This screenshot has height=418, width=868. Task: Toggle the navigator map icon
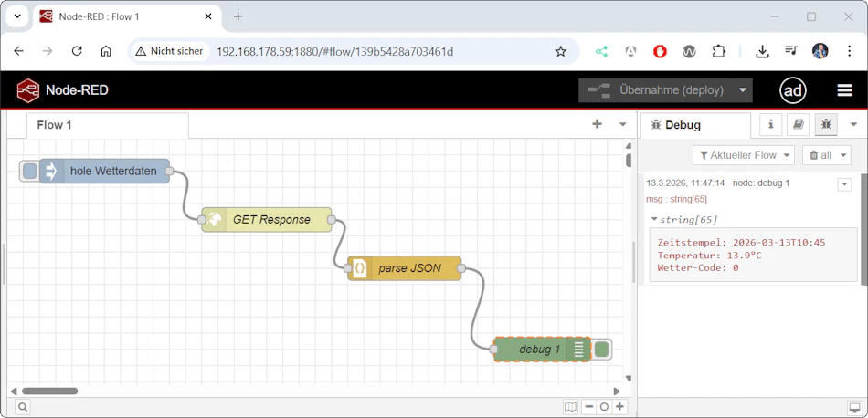click(570, 407)
